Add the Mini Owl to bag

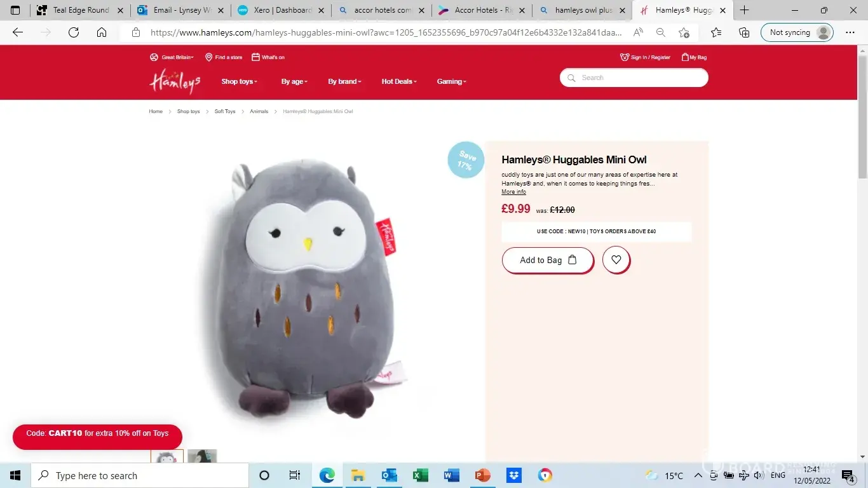pos(548,261)
